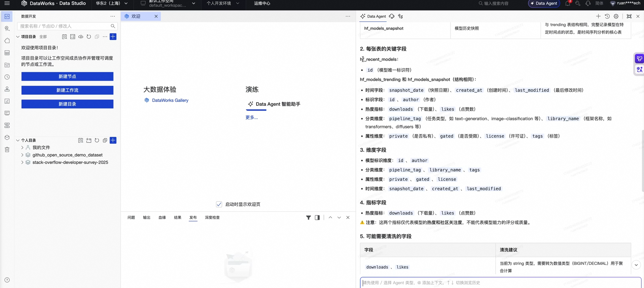This screenshot has height=288, width=644.
Task: Switch to the 结果 tab
Action: 178,218
